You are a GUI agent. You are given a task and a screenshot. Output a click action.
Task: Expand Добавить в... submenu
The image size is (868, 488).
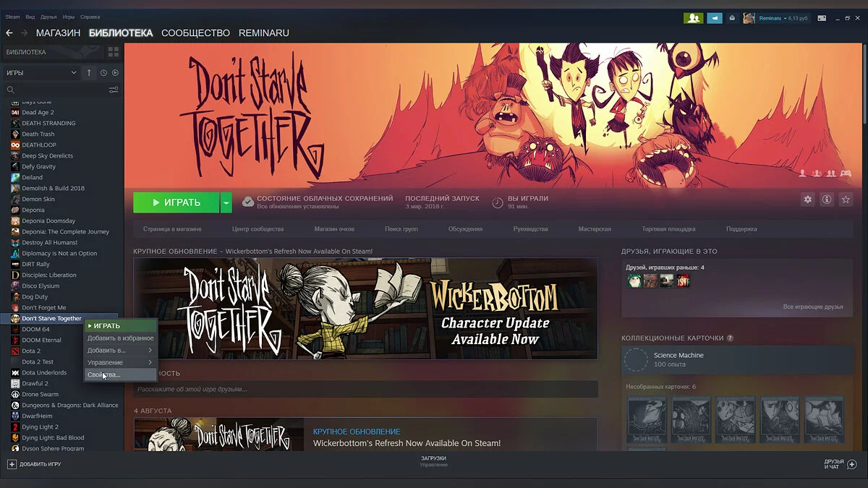click(120, 350)
